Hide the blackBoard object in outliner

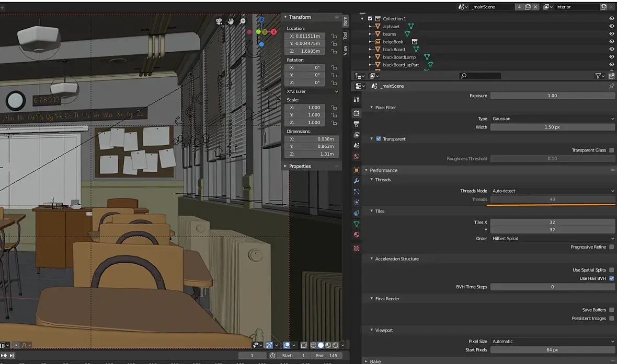pyautogui.click(x=611, y=50)
